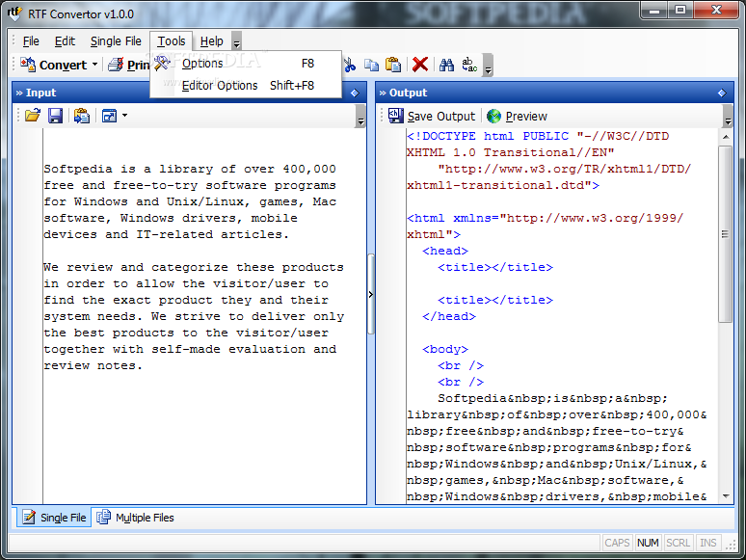Click the NUM status bar indicator
This screenshot has height=560, width=746.
[648, 543]
